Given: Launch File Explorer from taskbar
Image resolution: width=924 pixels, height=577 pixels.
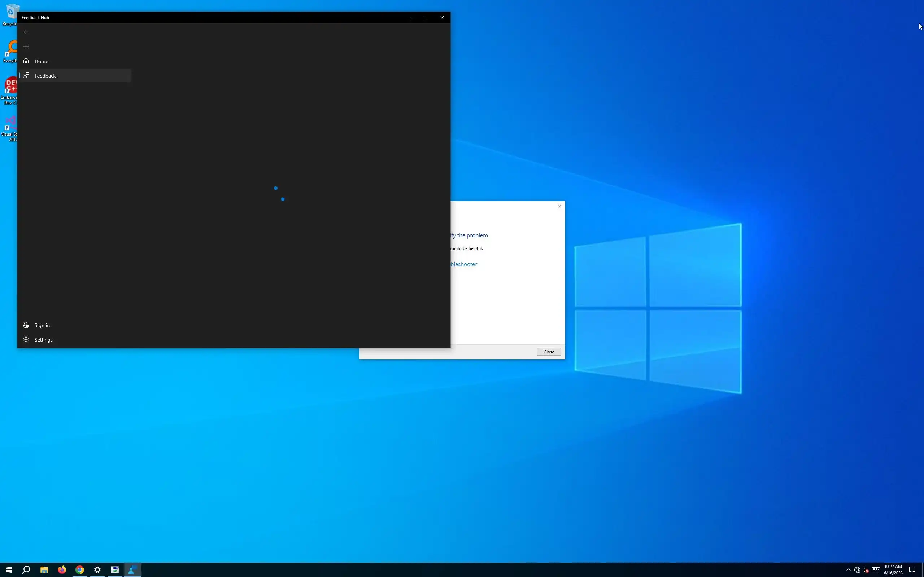Looking at the screenshot, I should [x=44, y=570].
